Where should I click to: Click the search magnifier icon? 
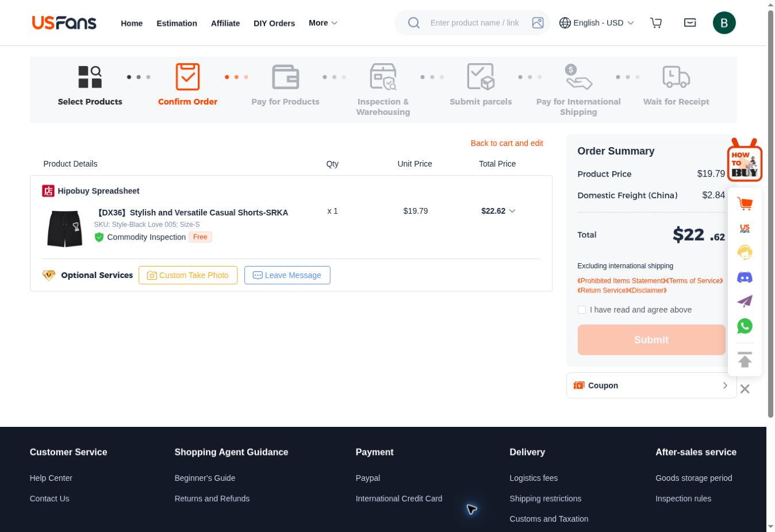click(x=414, y=23)
